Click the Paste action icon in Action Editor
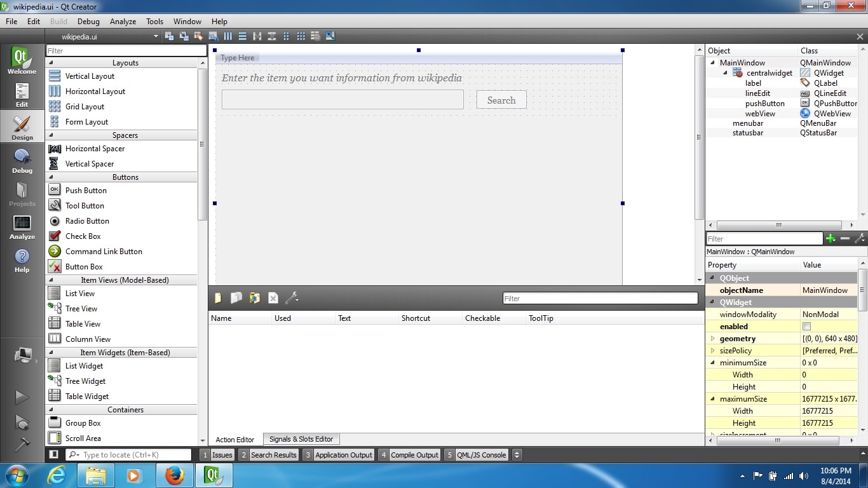The width and height of the screenshot is (868, 488). coord(254,298)
